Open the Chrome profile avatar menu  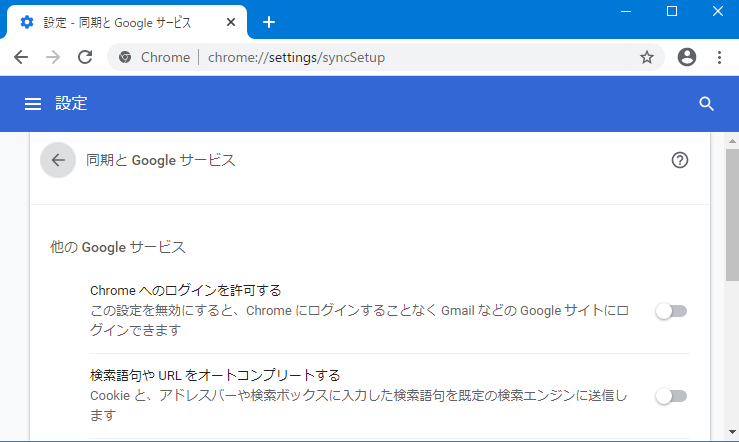(x=687, y=57)
